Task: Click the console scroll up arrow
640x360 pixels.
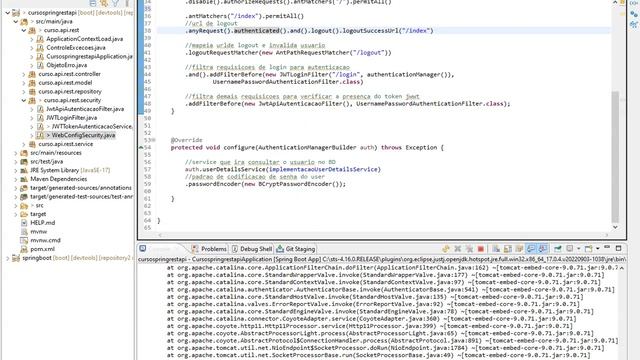Action: (622, 268)
